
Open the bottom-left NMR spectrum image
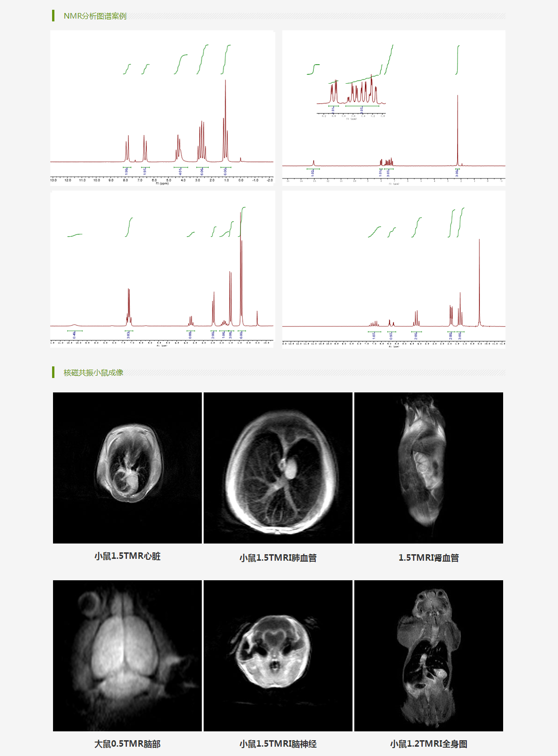pos(162,269)
